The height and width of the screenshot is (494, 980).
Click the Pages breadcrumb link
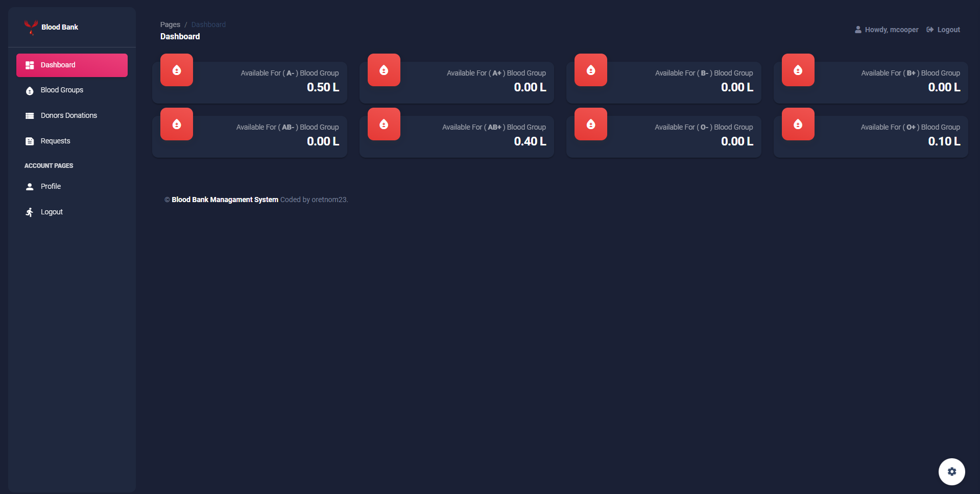[170, 24]
